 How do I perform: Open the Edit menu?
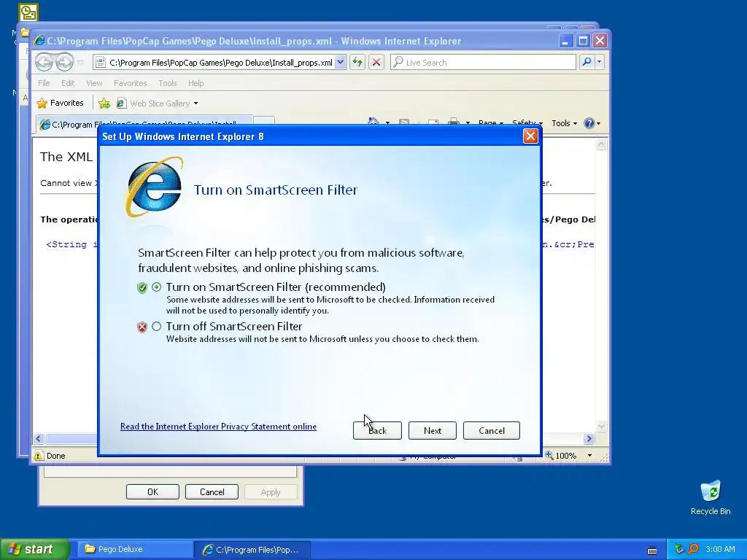click(x=68, y=83)
